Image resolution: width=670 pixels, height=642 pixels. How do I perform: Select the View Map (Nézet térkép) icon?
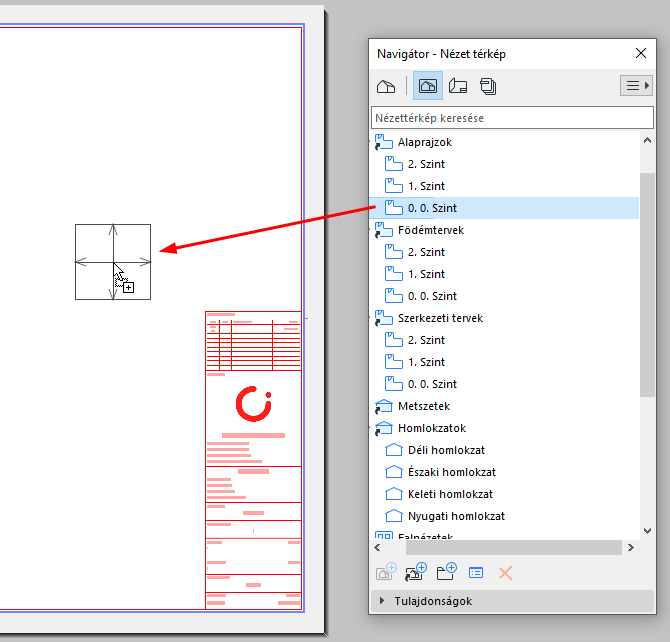coord(428,86)
